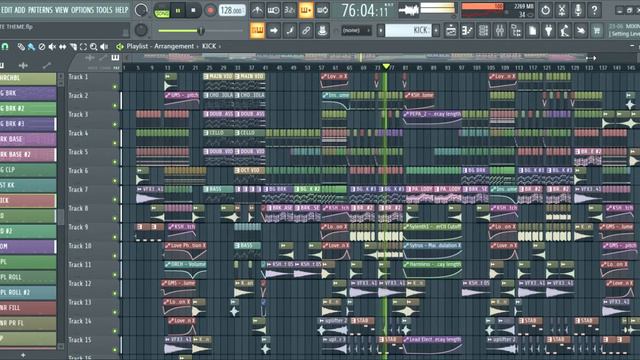This screenshot has width=640, height=360.
Task: Click the undo history circular arrow icon
Action: click(x=545, y=10)
